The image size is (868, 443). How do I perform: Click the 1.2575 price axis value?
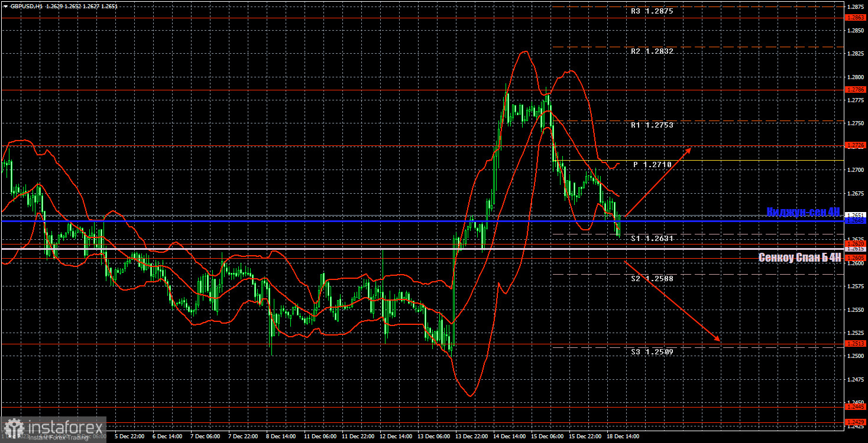pos(856,286)
